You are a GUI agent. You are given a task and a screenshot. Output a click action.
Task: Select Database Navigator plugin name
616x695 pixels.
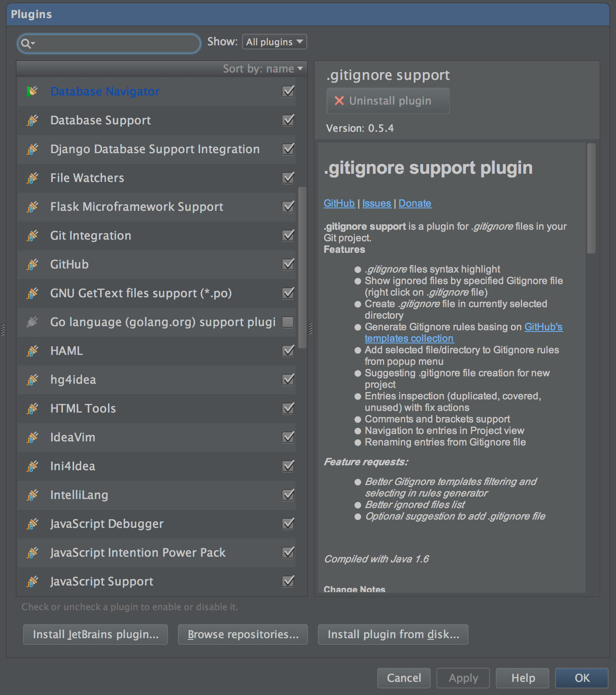105,91
